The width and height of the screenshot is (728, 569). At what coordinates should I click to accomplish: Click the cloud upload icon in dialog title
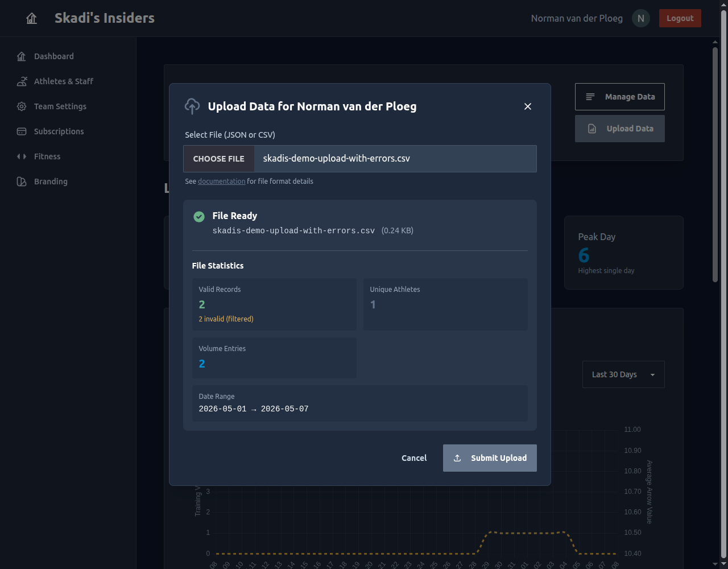pyautogui.click(x=192, y=106)
